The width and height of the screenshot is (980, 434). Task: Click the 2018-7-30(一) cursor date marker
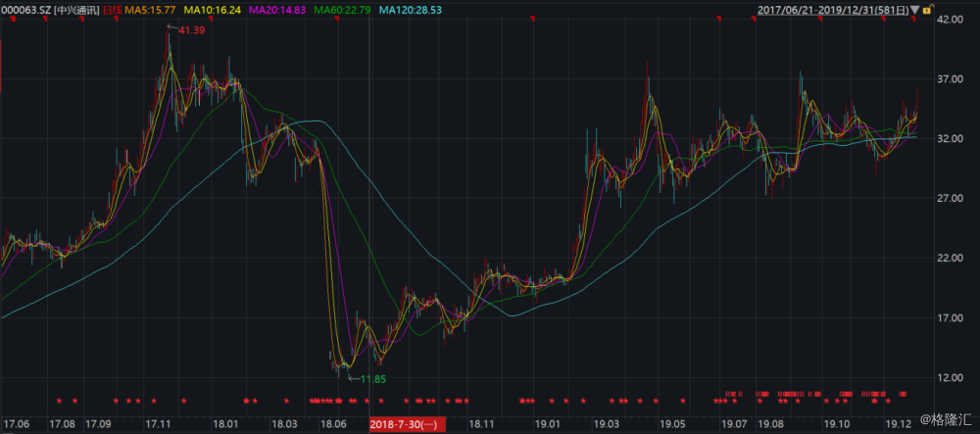pos(407,424)
